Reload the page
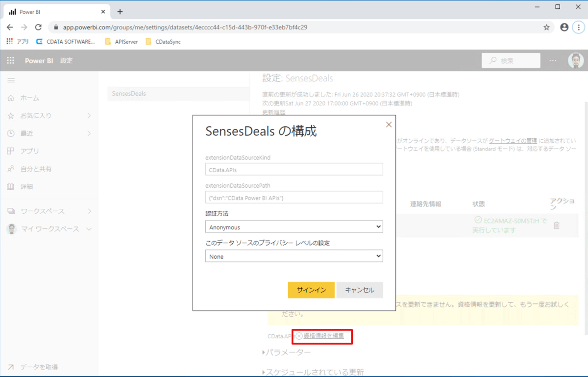 [38, 27]
